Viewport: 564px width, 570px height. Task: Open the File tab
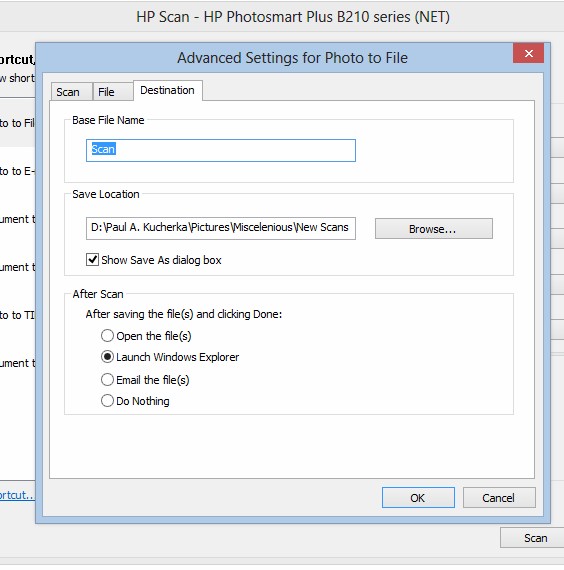(x=113, y=92)
